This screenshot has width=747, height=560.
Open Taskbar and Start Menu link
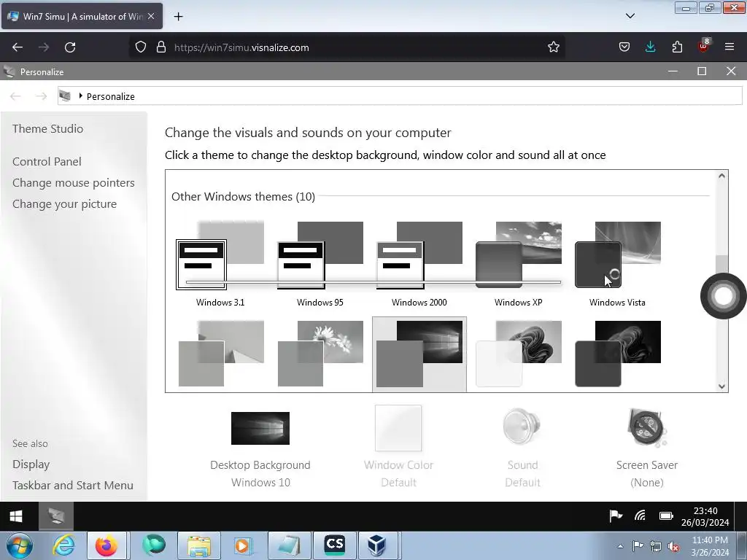pyautogui.click(x=73, y=485)
